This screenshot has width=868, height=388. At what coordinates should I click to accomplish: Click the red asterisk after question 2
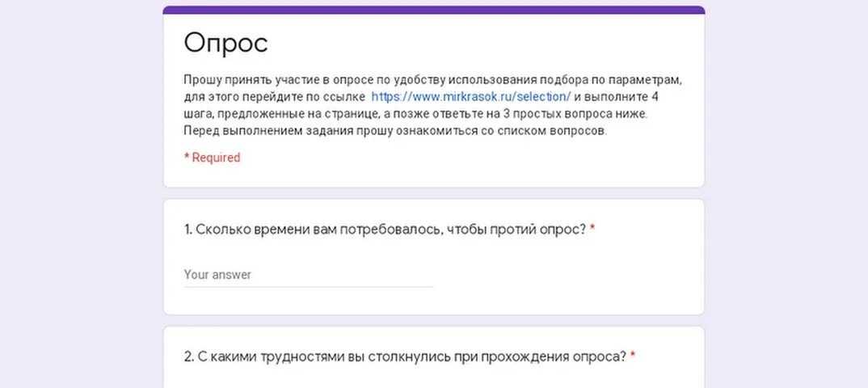point(633,356)
